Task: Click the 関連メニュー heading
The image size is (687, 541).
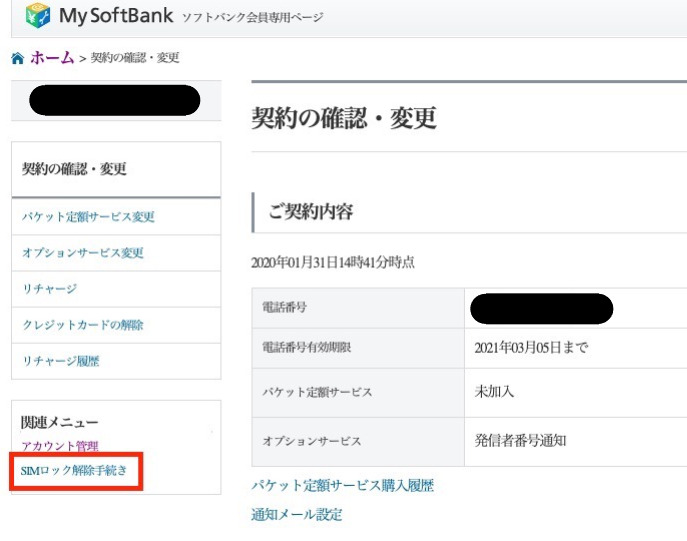Action: coord(60,422)
